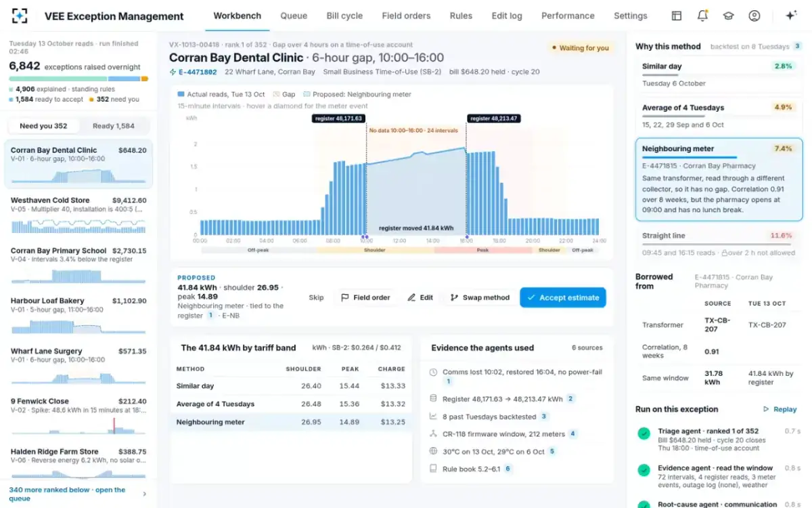Click the overnight exceptions progress bar
The image size is (812, 508).
78,79
